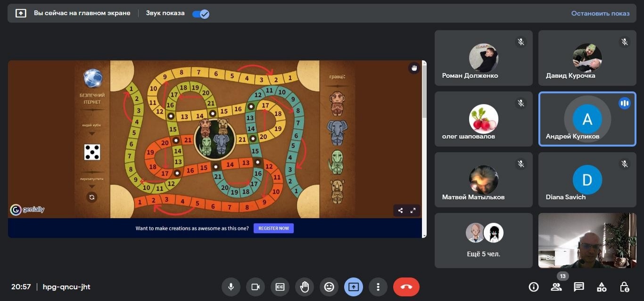Click the muted mic icon on Давид Курочка
The height and width of the screenshot is (301, 644).
click(625, 42)
